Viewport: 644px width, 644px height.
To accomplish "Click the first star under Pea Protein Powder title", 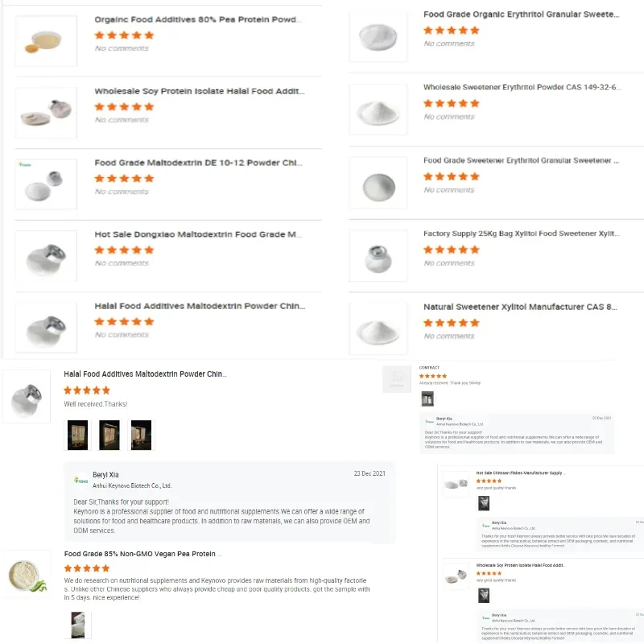I will [x=101, y=35].
